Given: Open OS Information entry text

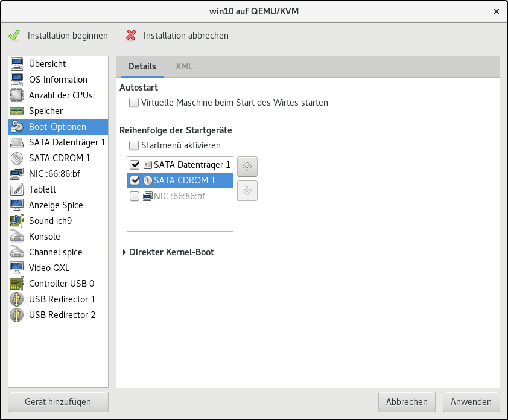Looking at the screenshot, I should (59, 80).
